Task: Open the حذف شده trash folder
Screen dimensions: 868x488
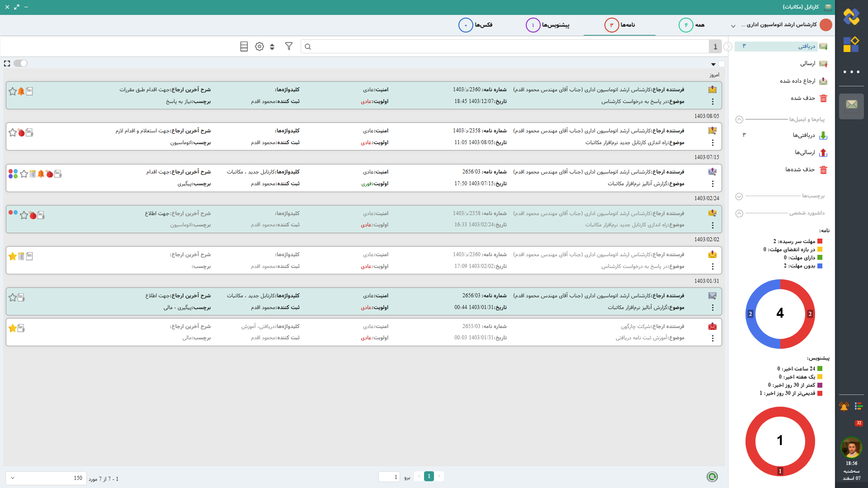Action: (803, 98)
